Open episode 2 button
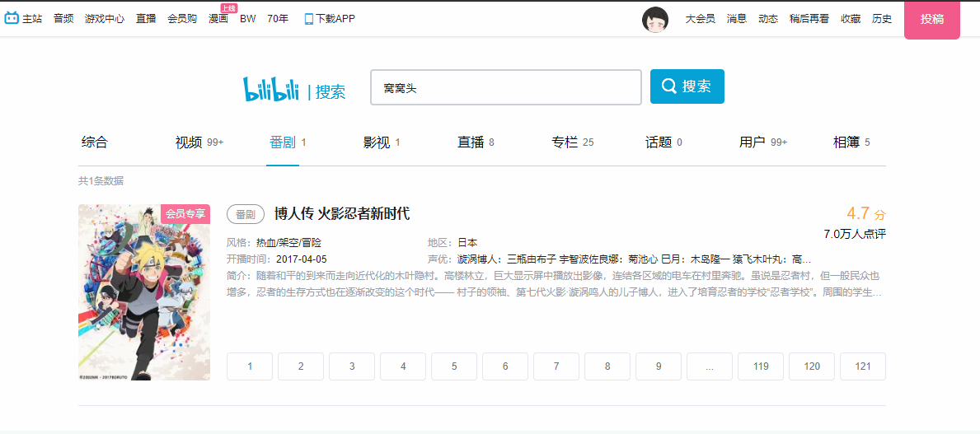 point(301,366)
